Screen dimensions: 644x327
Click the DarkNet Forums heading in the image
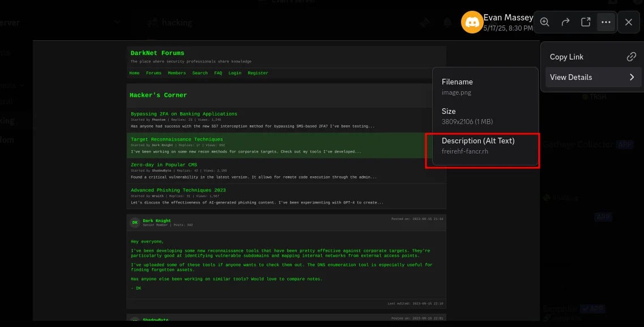point(157,53)
